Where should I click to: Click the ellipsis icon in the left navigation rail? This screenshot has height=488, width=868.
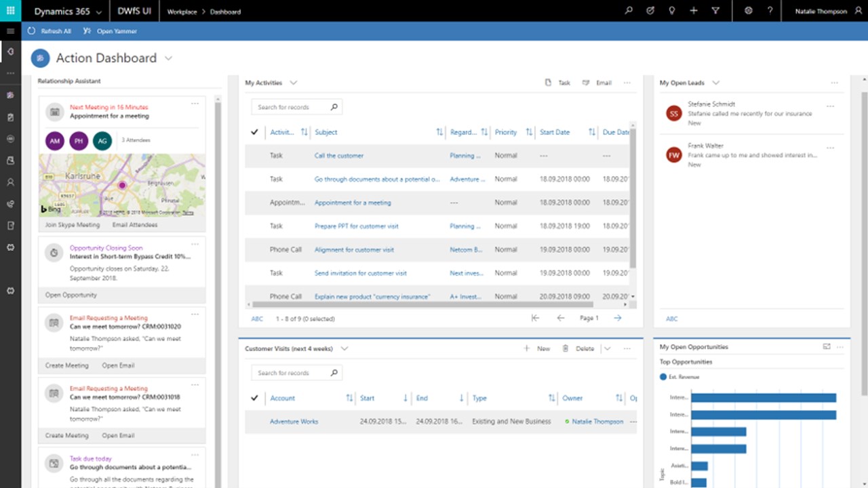(x=10, y=73)
